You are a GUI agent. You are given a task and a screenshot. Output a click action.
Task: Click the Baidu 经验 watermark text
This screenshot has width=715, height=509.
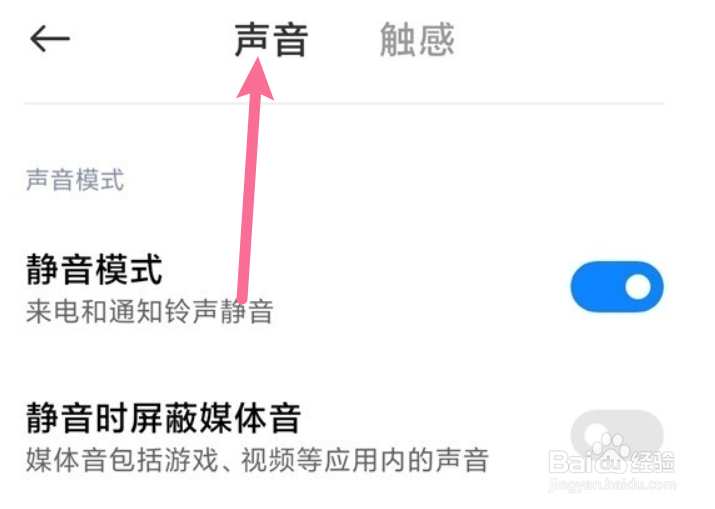click(x=611, y=462)
